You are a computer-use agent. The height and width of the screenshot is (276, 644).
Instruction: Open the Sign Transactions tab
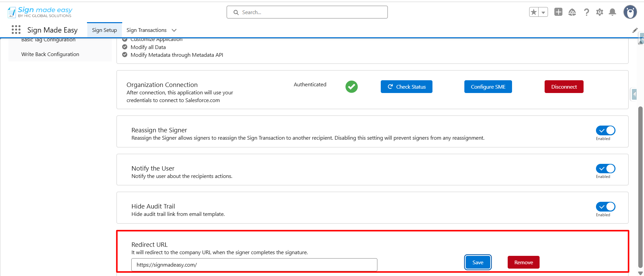(x=146, y=30)
